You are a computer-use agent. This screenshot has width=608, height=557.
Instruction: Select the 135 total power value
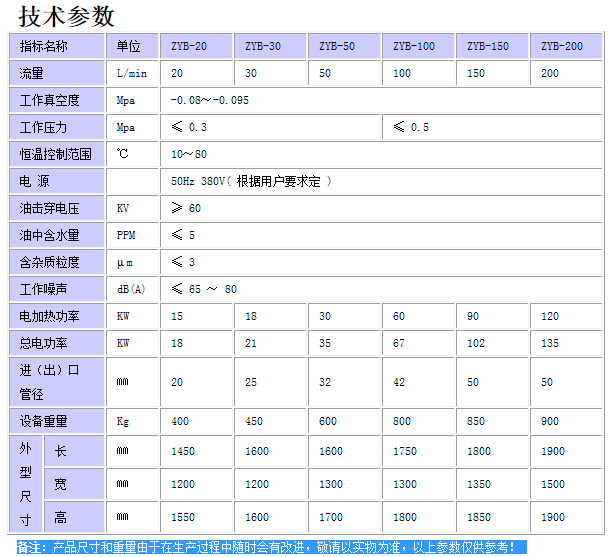[x=550, y=344]
